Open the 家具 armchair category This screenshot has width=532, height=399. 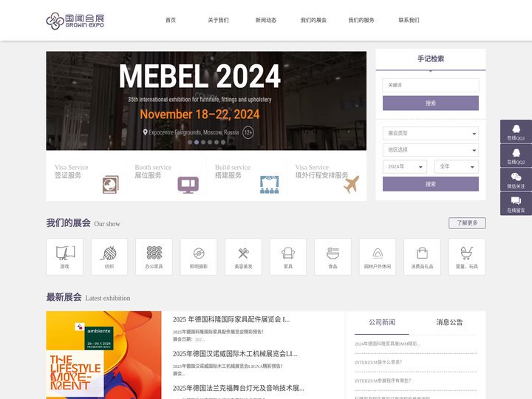pyautogui.click(x=288, y=256)
